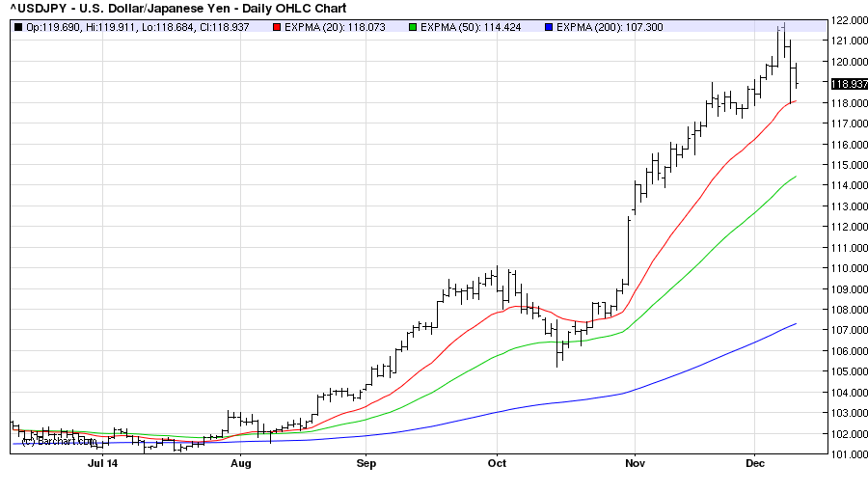This screenshot has width=868, height=493.
Task: Click the Jul 14 date axis label
Action: [103, 464]
